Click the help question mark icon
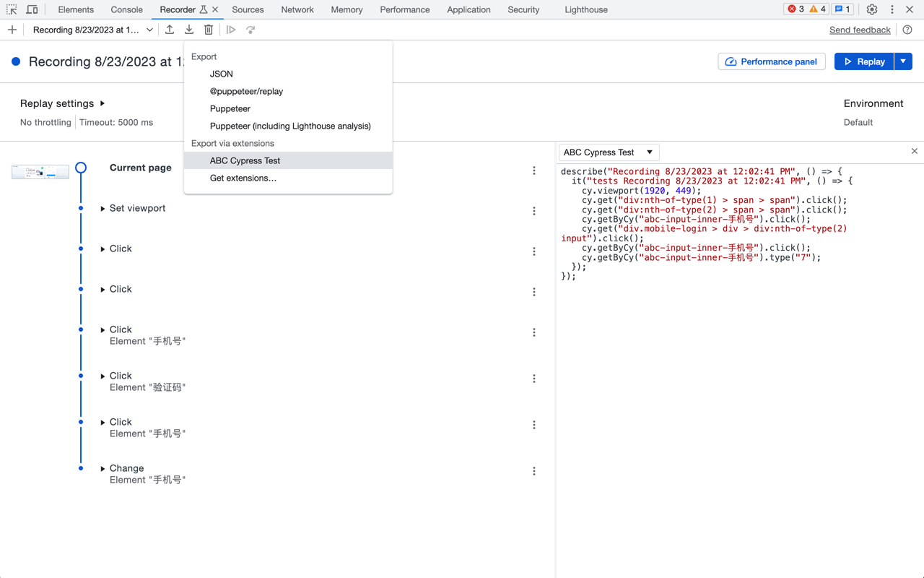This screenshot has width=924, height=578. [x=907, y=30]
